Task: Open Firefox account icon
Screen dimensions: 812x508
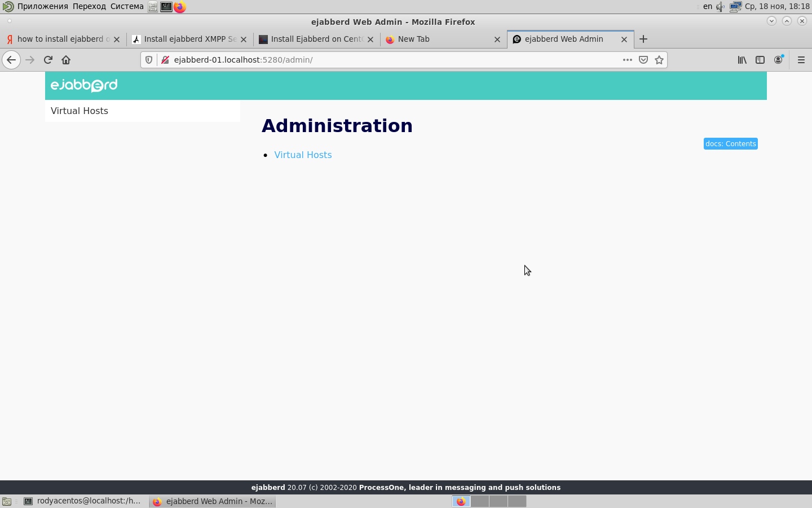Action: 779,60
